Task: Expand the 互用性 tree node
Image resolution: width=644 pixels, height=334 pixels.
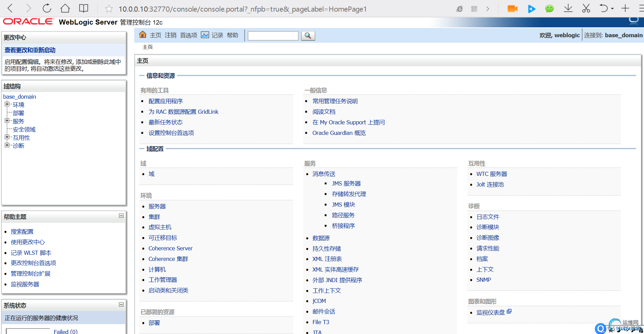Action: pos(7,137)
